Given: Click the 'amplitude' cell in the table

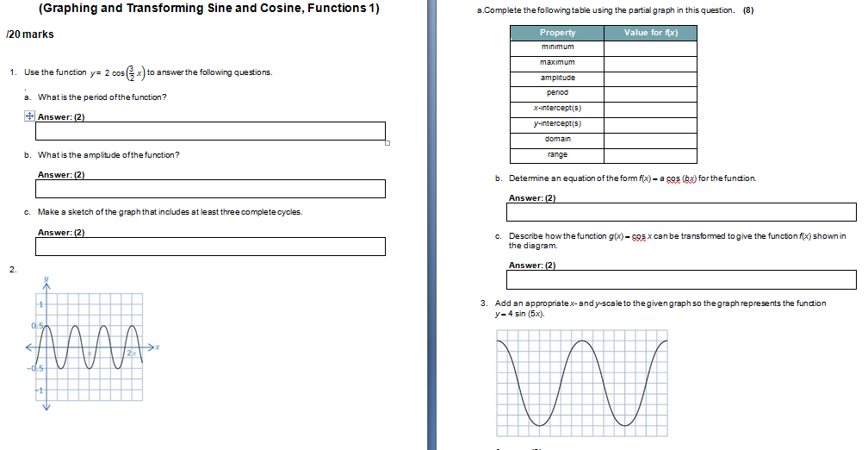Looking at the screenshot, I should coord(557,78).
